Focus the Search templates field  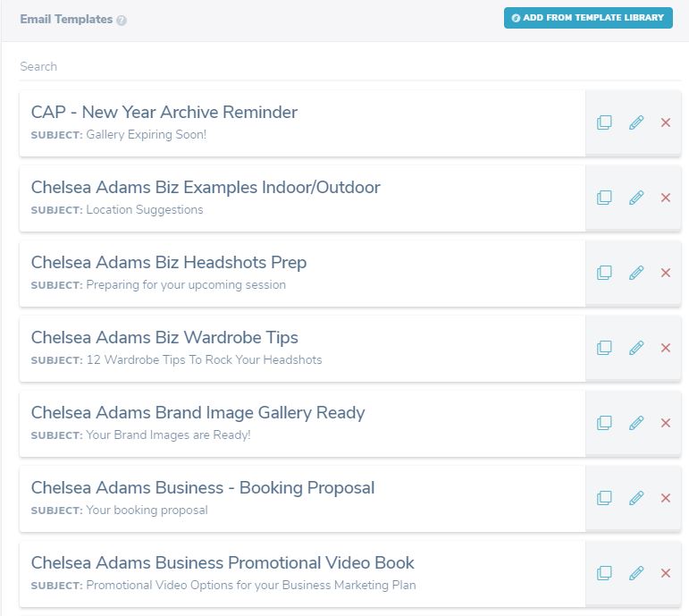tap(349, 67)
